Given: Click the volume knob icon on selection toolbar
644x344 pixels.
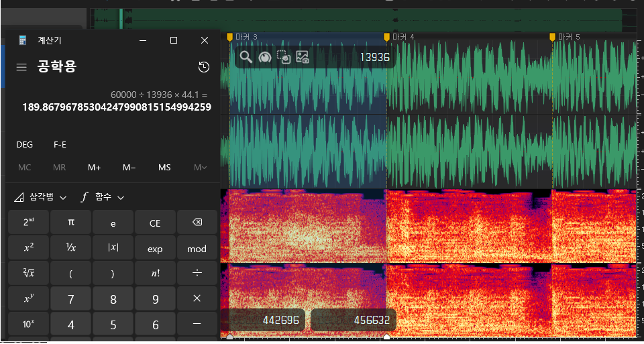Looking at the screenshot, I should point(265,57).
